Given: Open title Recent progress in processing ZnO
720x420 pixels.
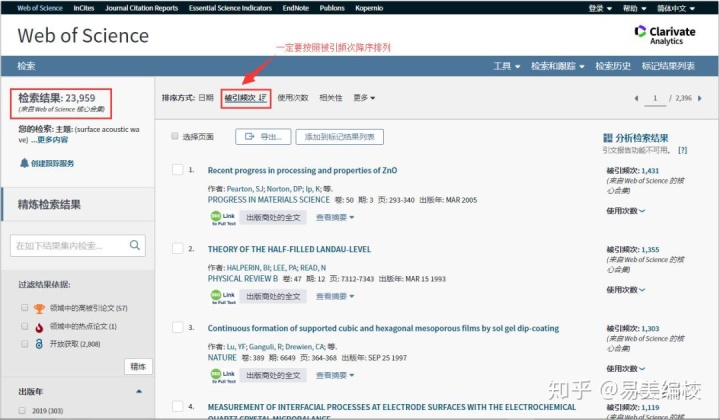Looking at the screenshot, I should click(302, 170).
